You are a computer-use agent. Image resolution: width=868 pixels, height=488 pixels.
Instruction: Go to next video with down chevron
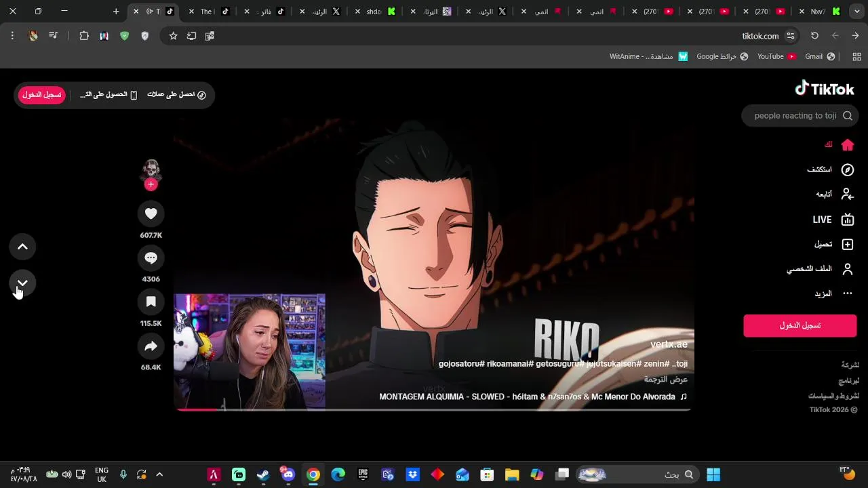point(22,283)
